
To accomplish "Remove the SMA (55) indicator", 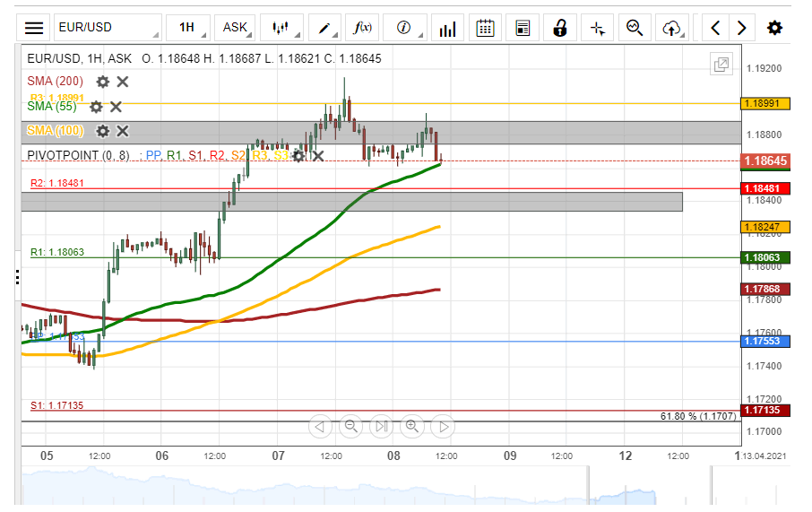I will click(x=116, y=107).
